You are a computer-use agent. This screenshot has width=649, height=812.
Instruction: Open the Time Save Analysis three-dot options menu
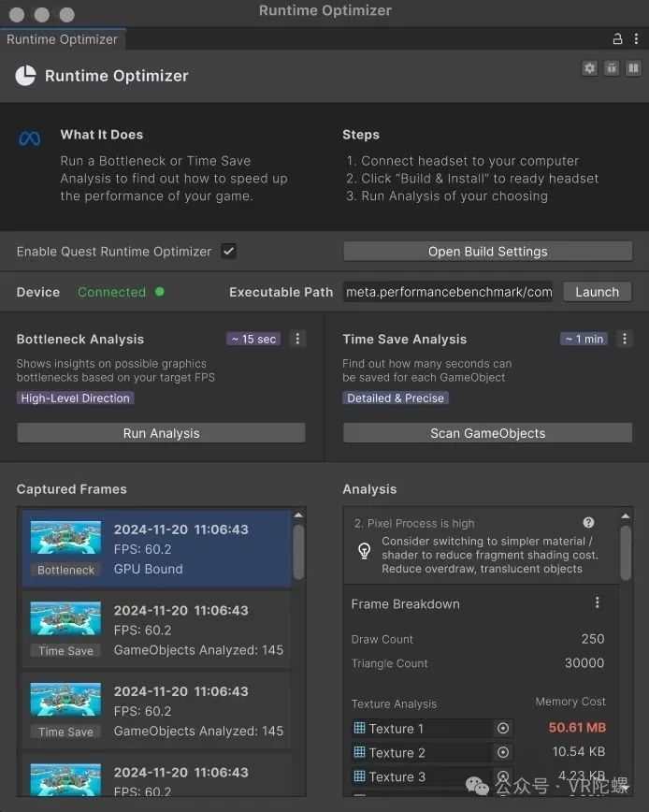[624, 339]
